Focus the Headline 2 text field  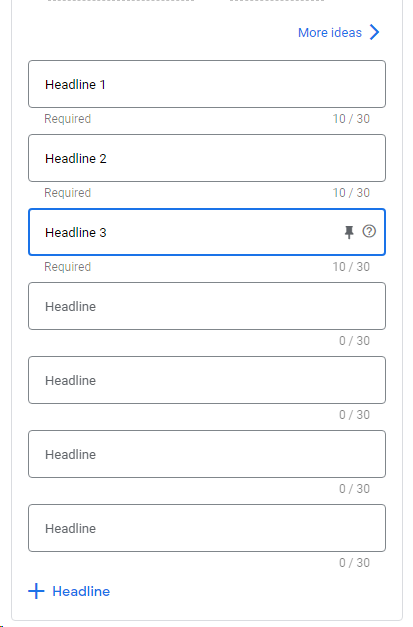(207, 158)
